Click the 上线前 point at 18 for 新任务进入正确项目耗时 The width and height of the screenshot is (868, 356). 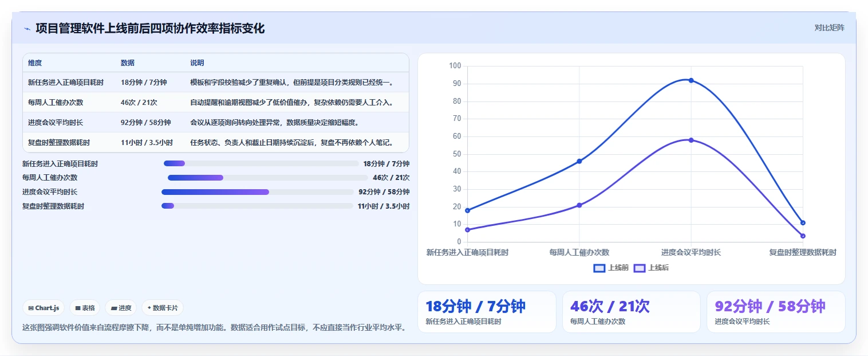tap(468, 210)
